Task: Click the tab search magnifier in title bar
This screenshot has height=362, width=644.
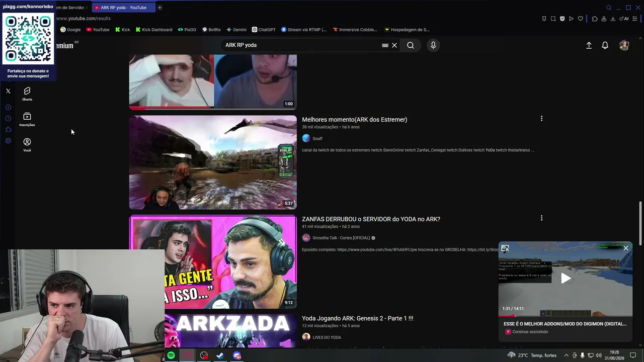Action: (x=609, y=8)
